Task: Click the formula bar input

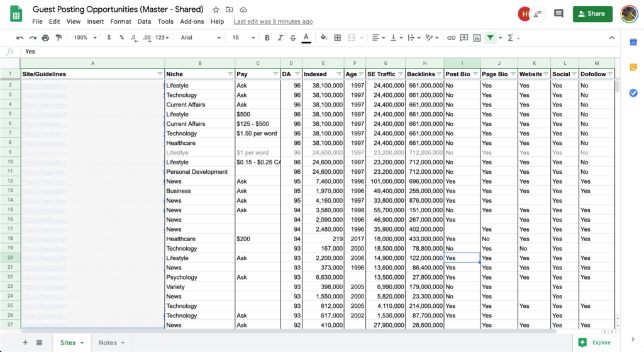Action: point(320,52)
